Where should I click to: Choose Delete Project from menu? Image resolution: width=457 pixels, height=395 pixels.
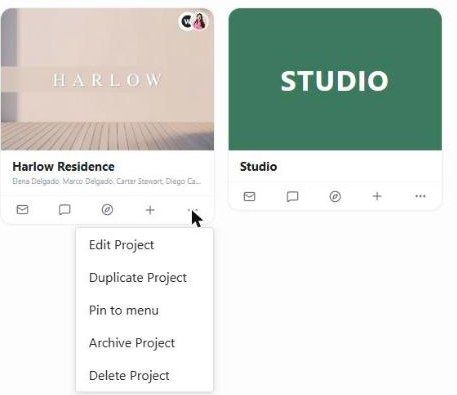[x=144, y=376]
